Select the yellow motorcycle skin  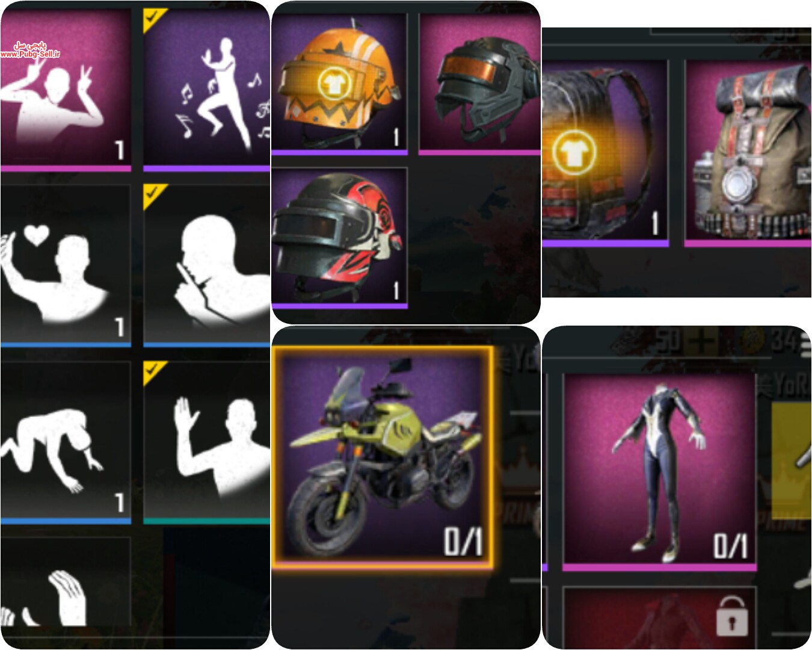tap(383, 457)
